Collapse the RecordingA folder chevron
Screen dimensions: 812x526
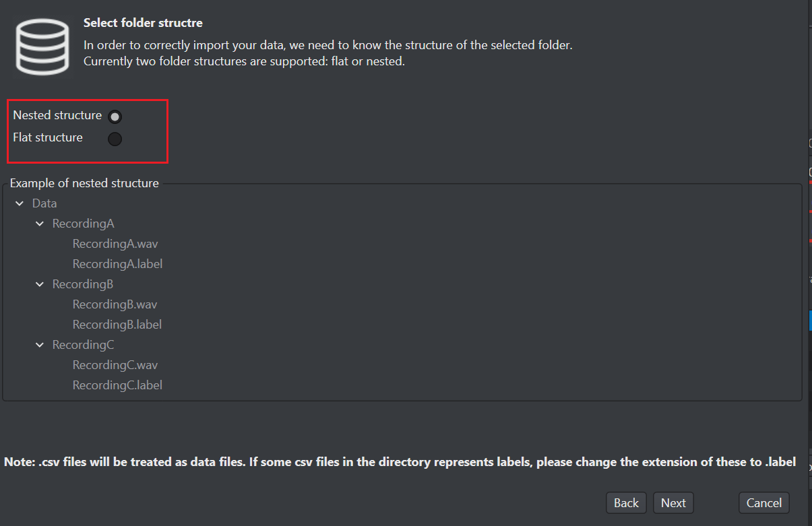[40, 224]
